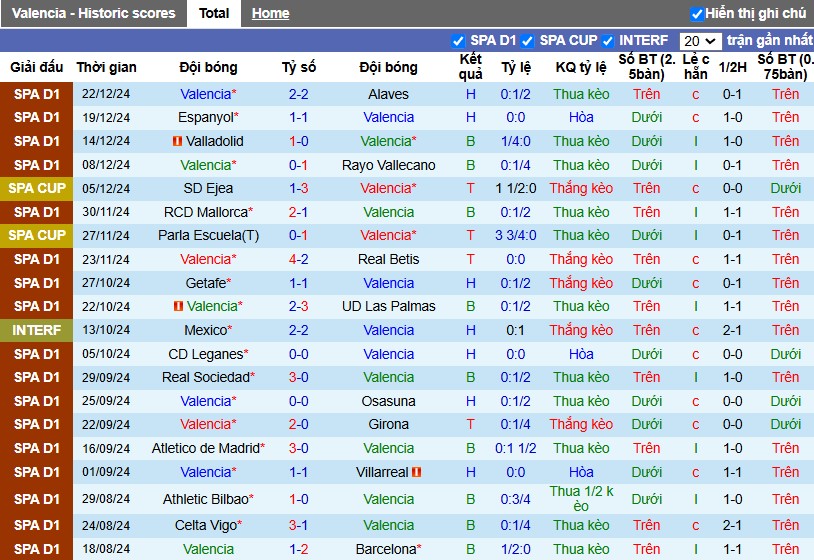Click the red card icon next to Villarreal

pos(416,472)
